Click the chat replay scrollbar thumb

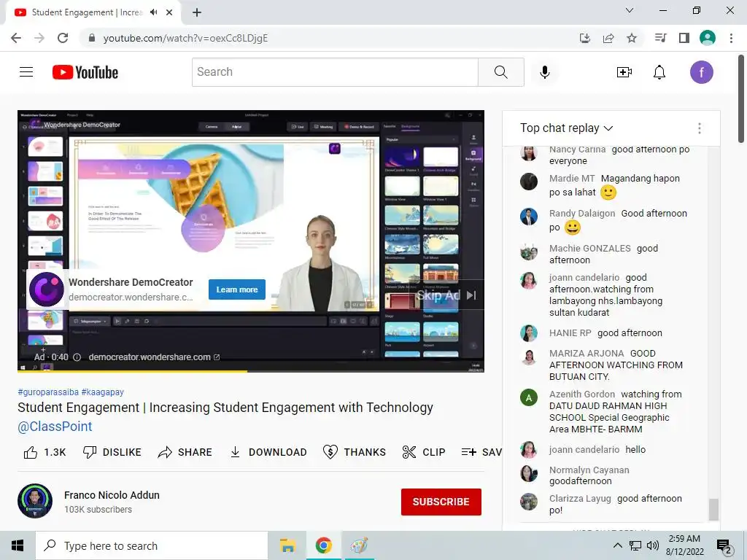tap(713, 510)
